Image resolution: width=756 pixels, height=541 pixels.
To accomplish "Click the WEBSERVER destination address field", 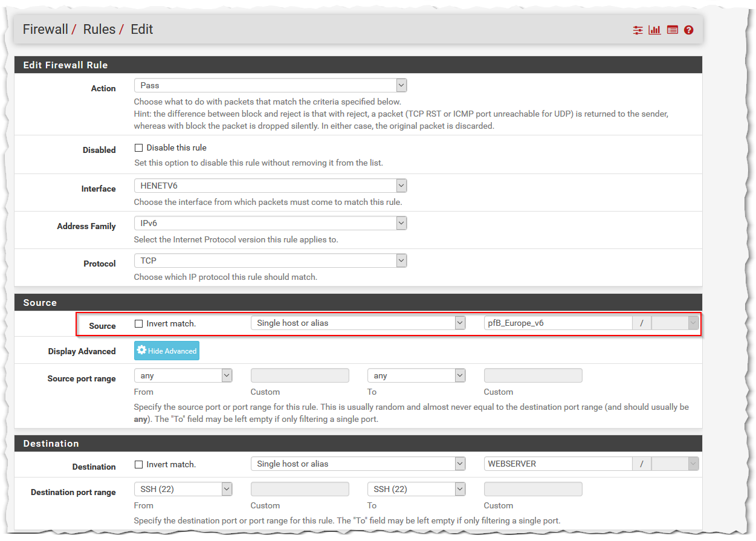I will tap(558, 464).
